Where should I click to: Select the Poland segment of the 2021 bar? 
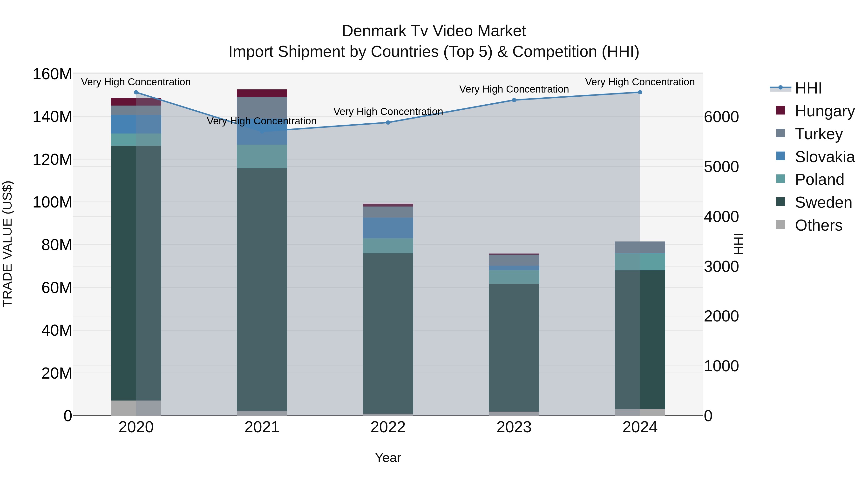click(262, 157)
